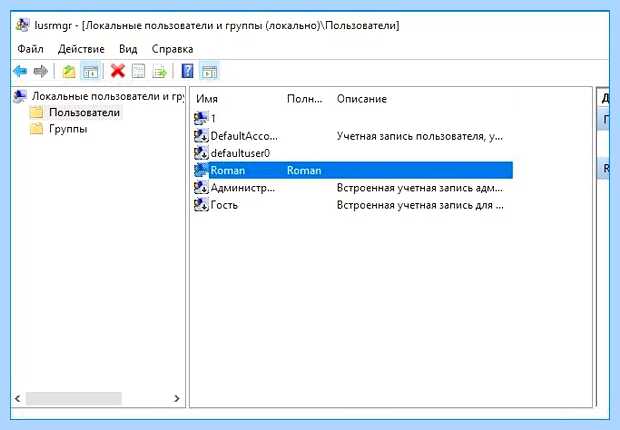Click the tree pane left scroll arrow

click(x=17, y=398)
